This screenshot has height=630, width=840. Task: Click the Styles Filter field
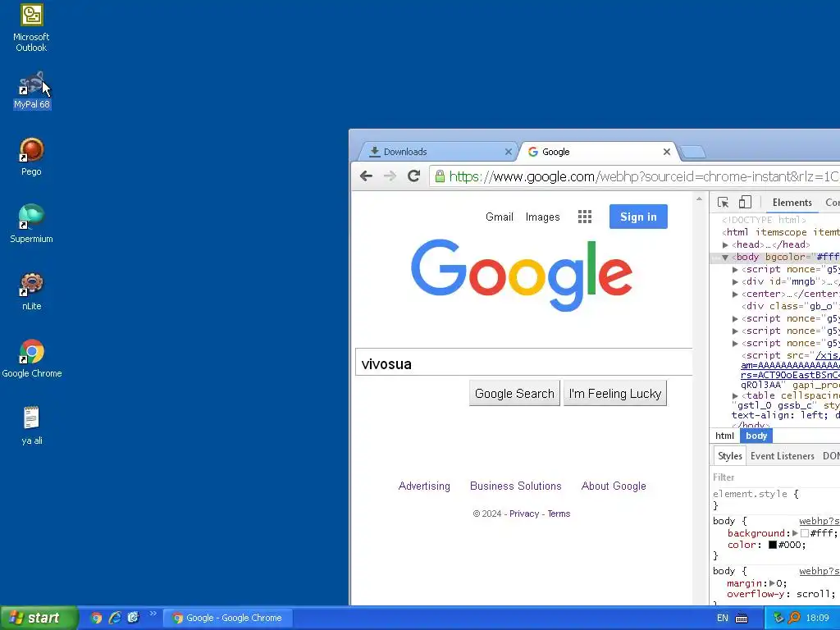tap(774, 477)
